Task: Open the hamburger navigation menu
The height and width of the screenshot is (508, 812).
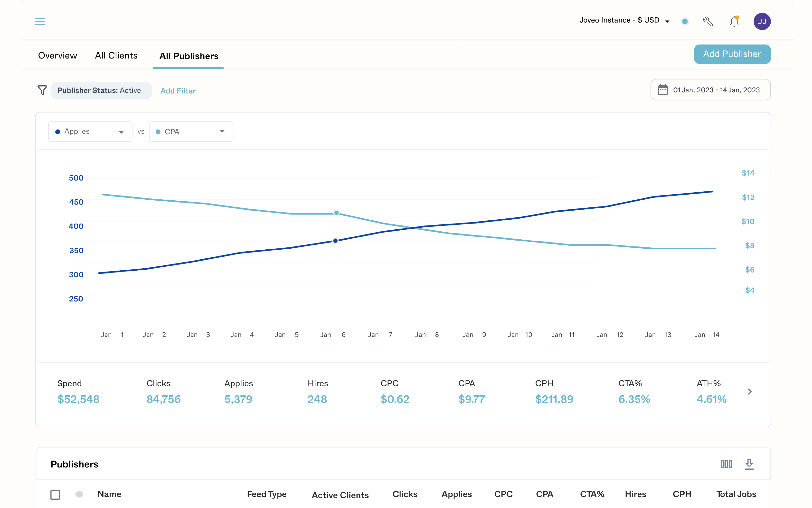Action: [x=40, y=21]
